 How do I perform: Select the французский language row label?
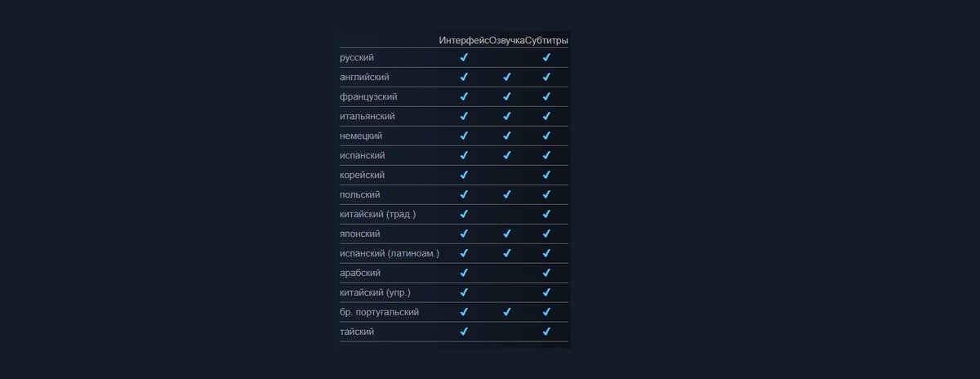tap(368, 96)
